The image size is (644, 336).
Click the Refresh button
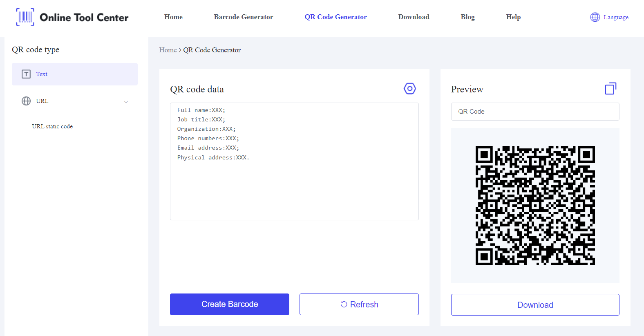(359, 304)
